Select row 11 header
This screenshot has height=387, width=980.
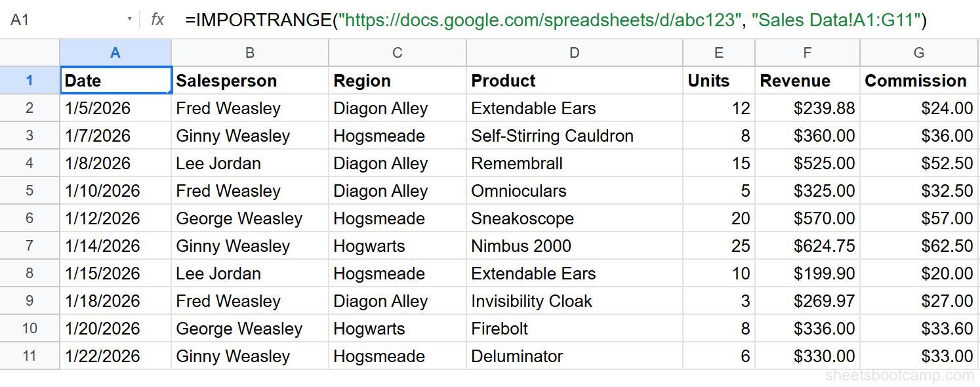coord(30,356)
